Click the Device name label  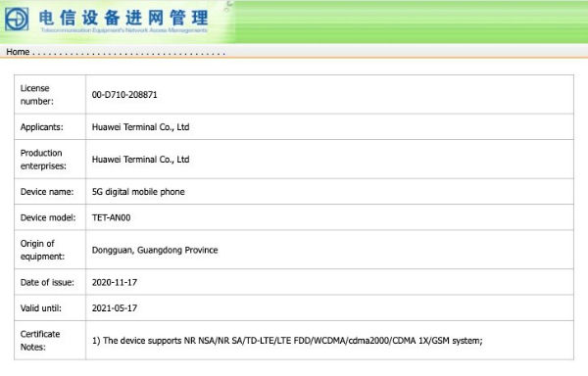point(47,192)
